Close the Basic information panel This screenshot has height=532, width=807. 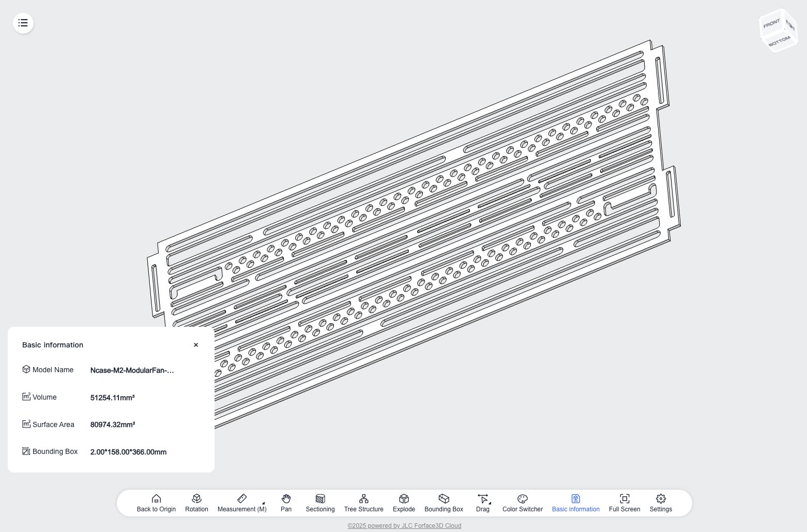196,345
